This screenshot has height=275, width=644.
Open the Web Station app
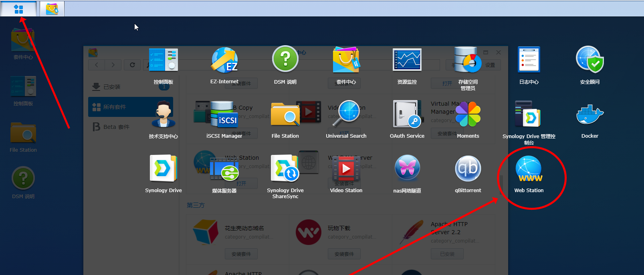tap(529, 169)
